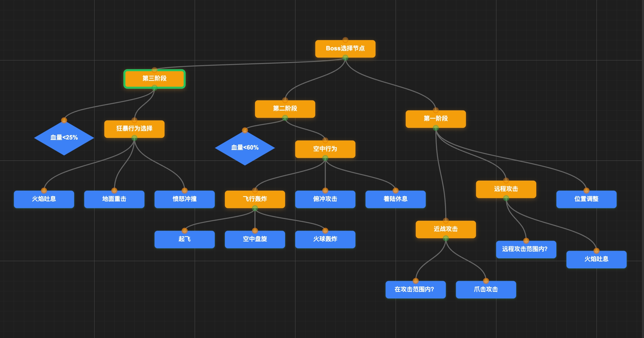The image size is (644, 338).
Task: Select the 第二阶段 node
Action: 285,109
